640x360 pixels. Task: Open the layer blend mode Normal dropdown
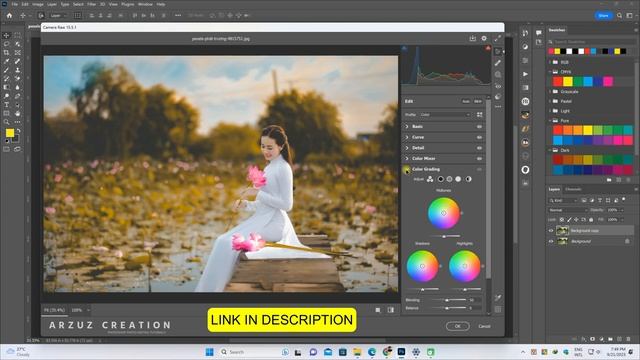coord(568,210)
